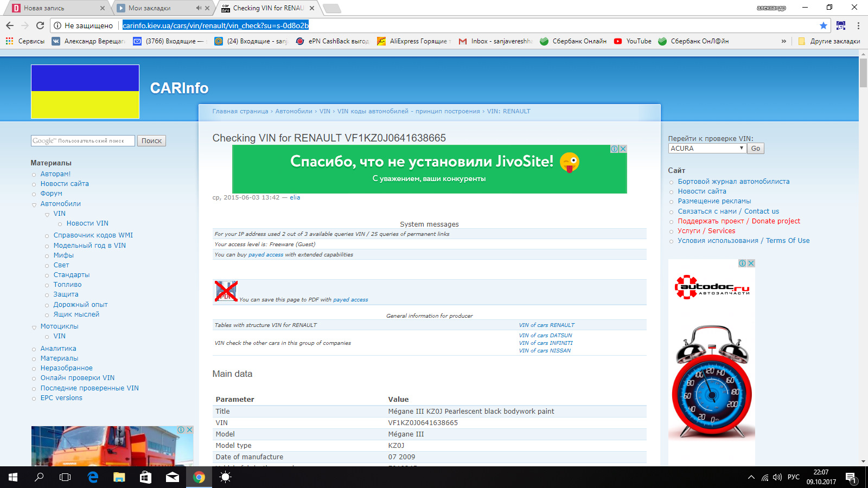Open the Сервисы apps shortcut
The image size is (868, 488).
25,41
